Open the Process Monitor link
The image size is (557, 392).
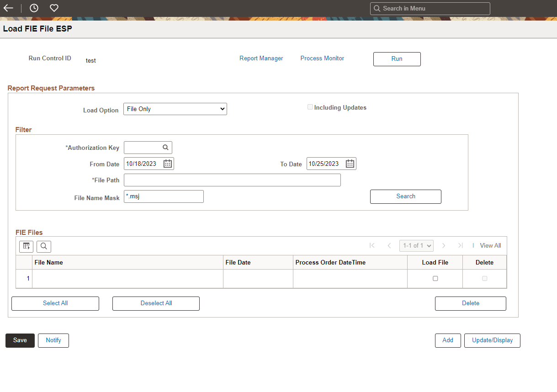322,58
